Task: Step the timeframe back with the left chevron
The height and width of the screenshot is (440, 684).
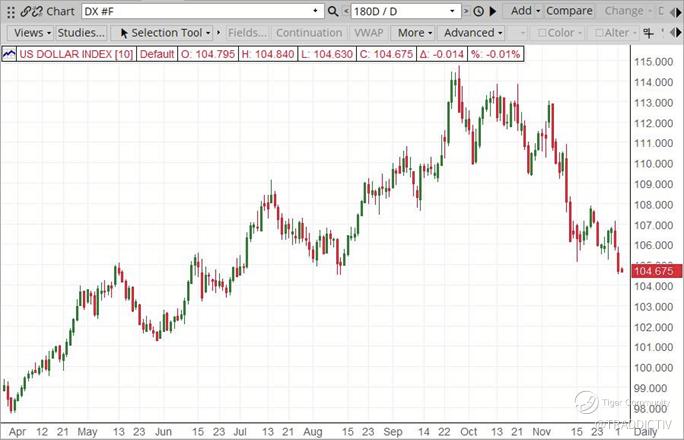Action: click(346, 11)
